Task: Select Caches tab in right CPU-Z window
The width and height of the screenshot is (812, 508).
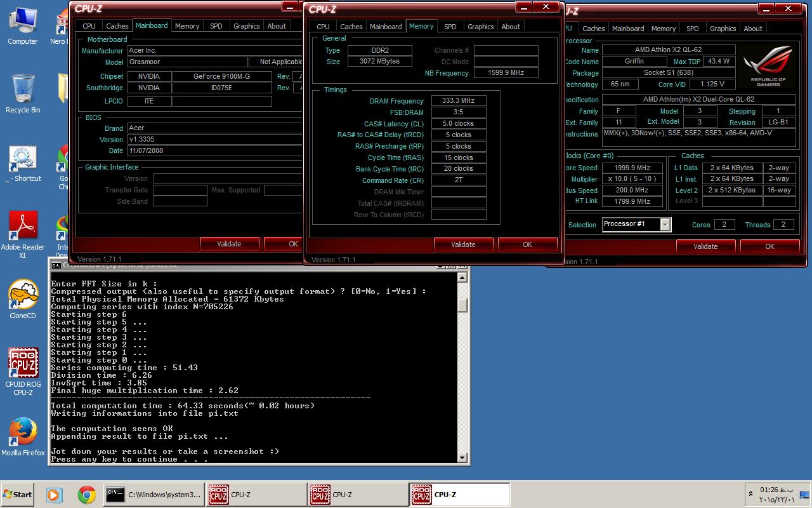Action: [x=593, y=29]
